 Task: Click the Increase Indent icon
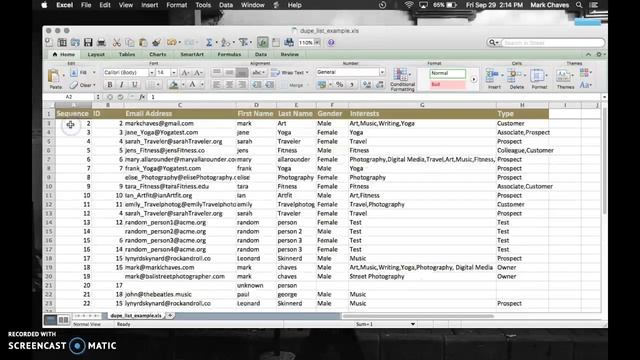(269, 85)
